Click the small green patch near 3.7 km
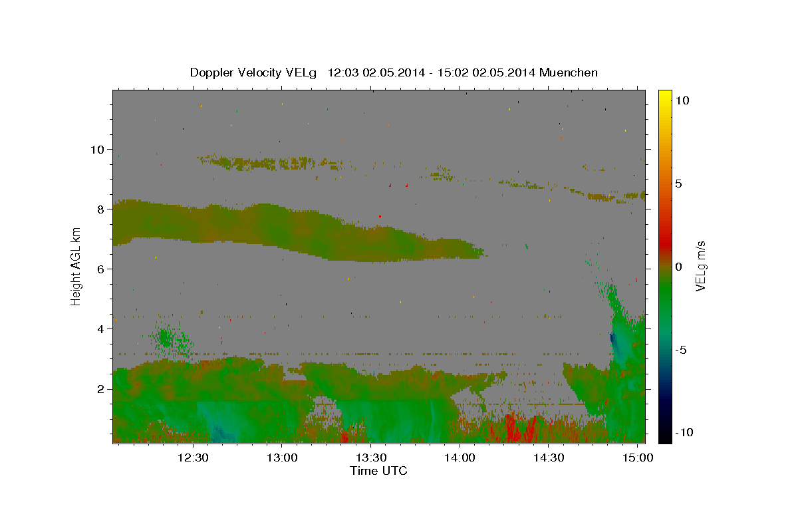Image resolution: width=798 pixels, height=532 pixels. (170, 337)
